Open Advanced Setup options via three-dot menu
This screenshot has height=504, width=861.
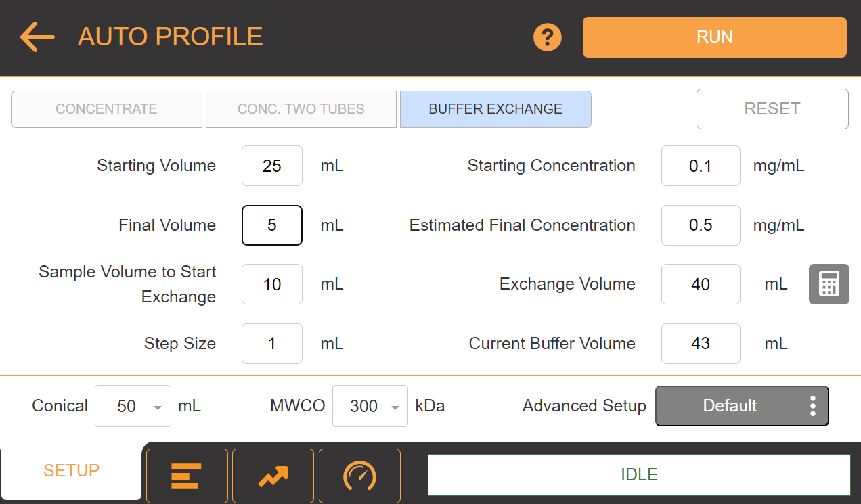[x=812, y=405]
